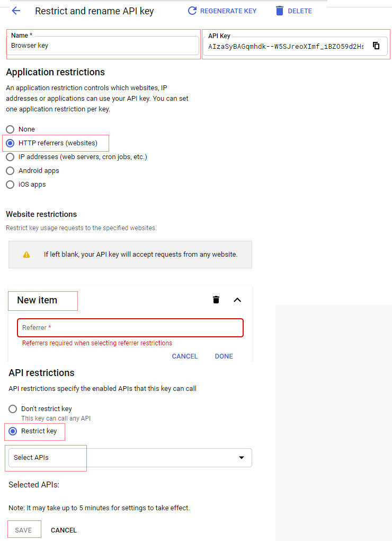Click the Name field containing Browser key
This screenshot has width=392, height=541.
tap(103, 46)
